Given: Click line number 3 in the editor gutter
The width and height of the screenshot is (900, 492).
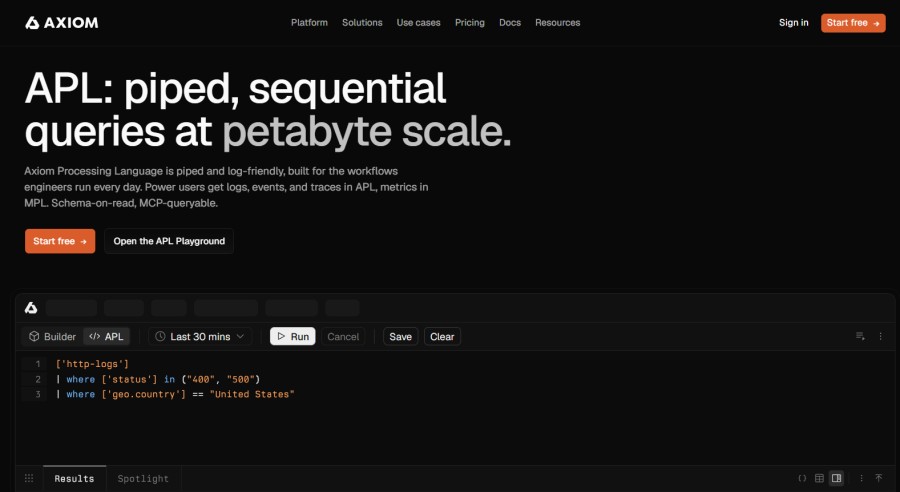Looking at the screenshot, I should pyautogui.click(x=38, y=394).
